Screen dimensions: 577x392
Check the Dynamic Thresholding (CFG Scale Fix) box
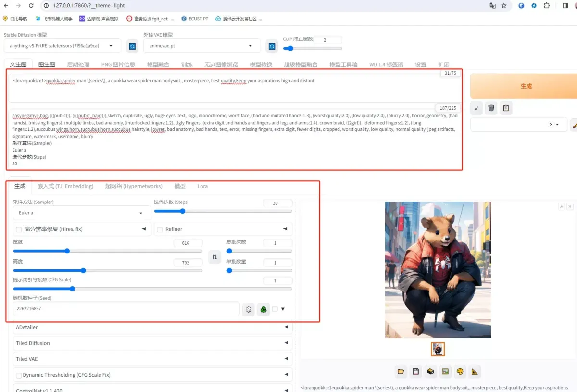(19, 375)
